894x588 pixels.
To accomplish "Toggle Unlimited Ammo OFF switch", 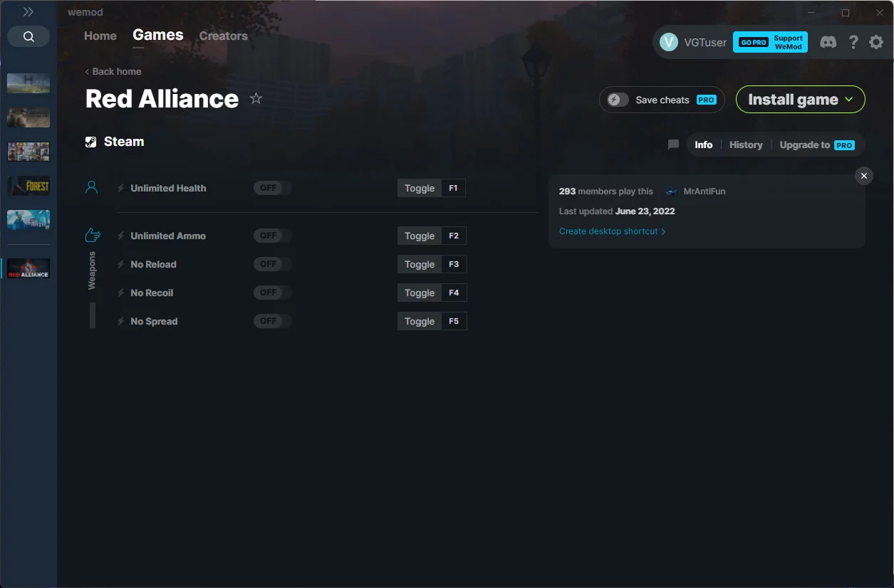I will (x=272, y=236).
